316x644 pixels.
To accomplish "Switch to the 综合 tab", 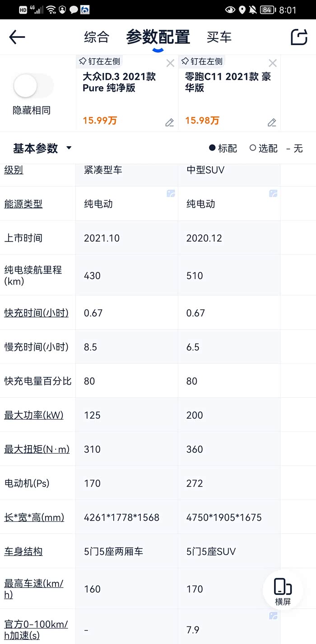I will pos(97,37).
